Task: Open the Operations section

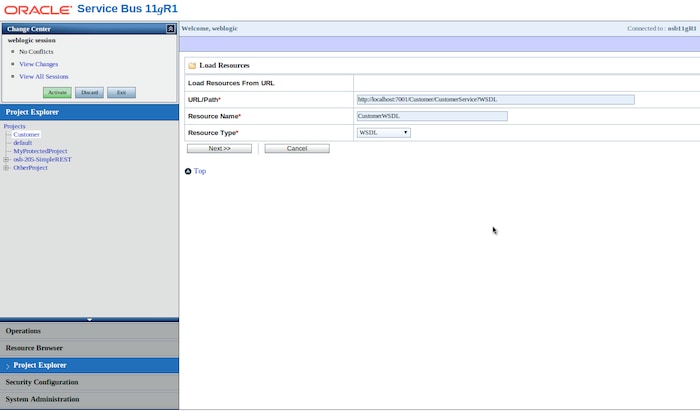Action: (x=89, y=331)
